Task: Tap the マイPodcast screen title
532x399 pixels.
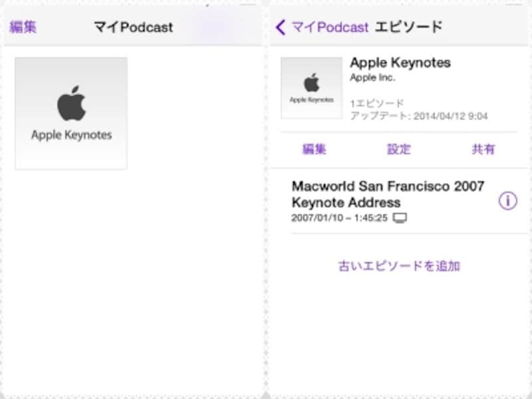Action: (134, 27)
